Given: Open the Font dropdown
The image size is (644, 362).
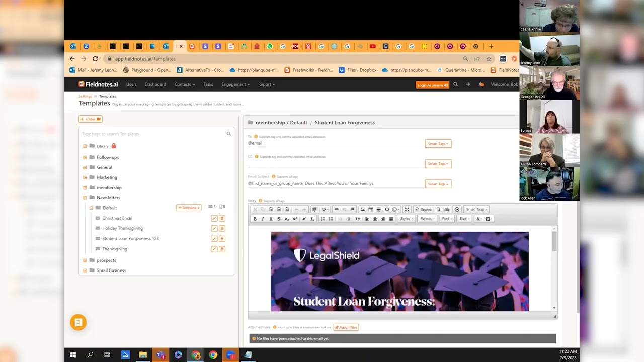Looking at the screenshot, I should point(447,219).
